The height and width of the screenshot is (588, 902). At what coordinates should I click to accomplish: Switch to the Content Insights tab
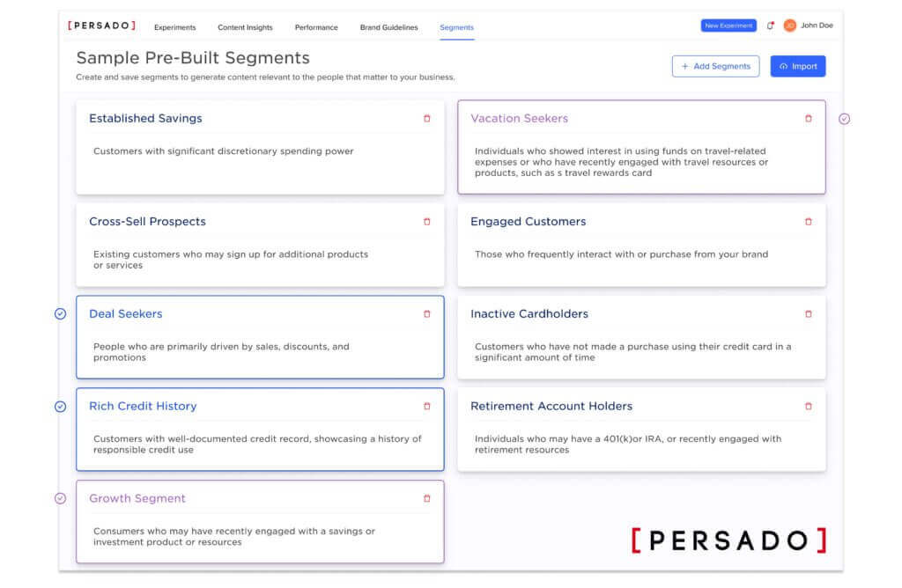tap(245, 27)
